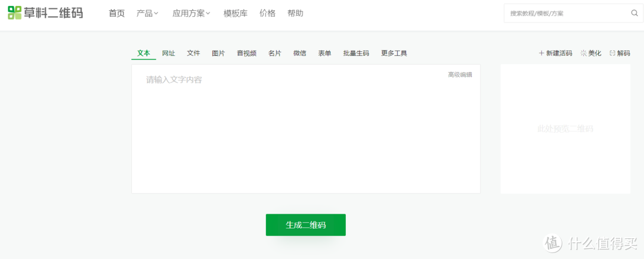The width and height of the screenshot is (644, 259).
Task: Switch to the 微信 tab
Action: [x=300, y=53]
